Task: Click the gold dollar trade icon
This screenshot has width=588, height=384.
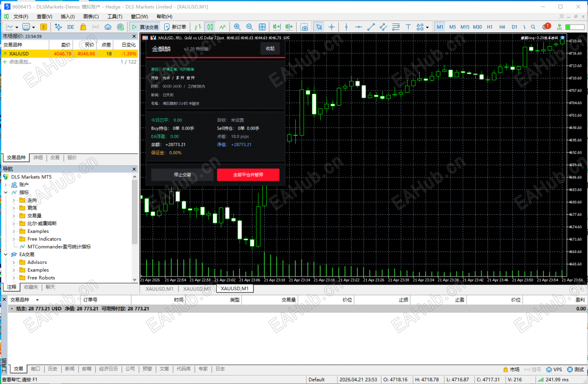Action: 44,27
